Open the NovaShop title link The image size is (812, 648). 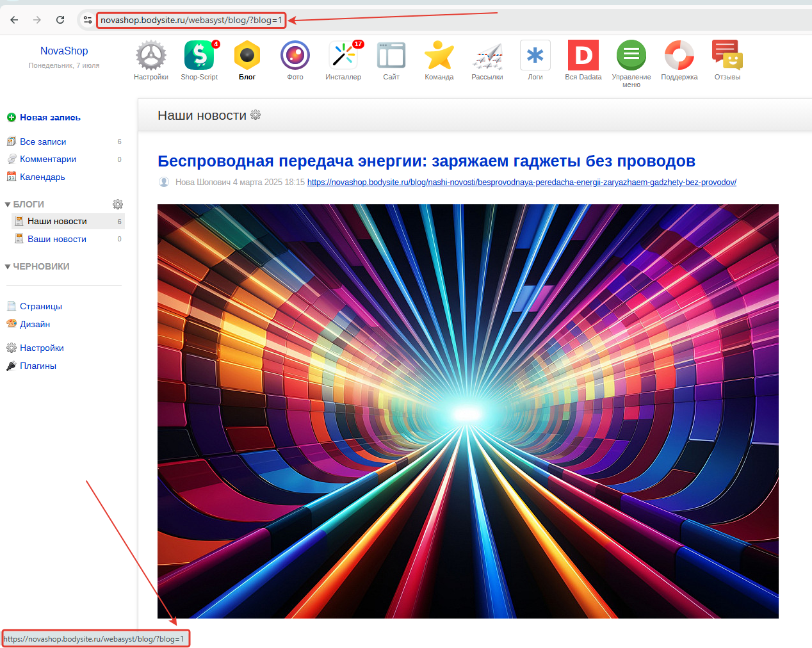point(64,51)
